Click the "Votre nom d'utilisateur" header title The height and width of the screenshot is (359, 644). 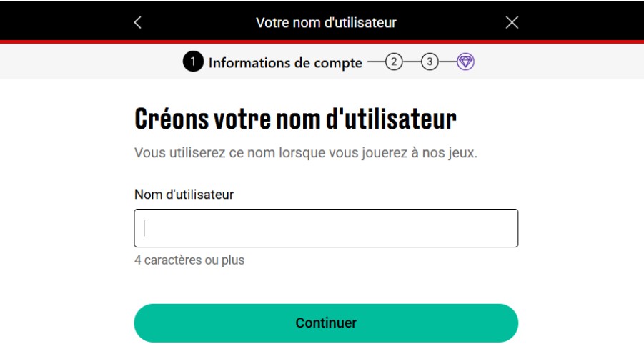tap(326, 22)
